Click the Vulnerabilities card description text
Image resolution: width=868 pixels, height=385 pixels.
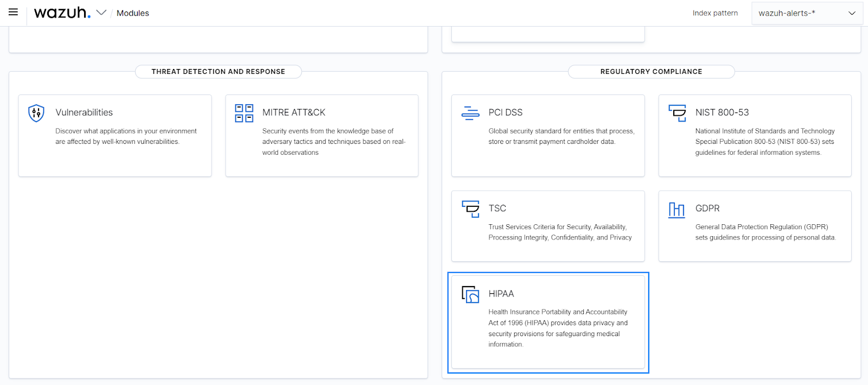126,136
